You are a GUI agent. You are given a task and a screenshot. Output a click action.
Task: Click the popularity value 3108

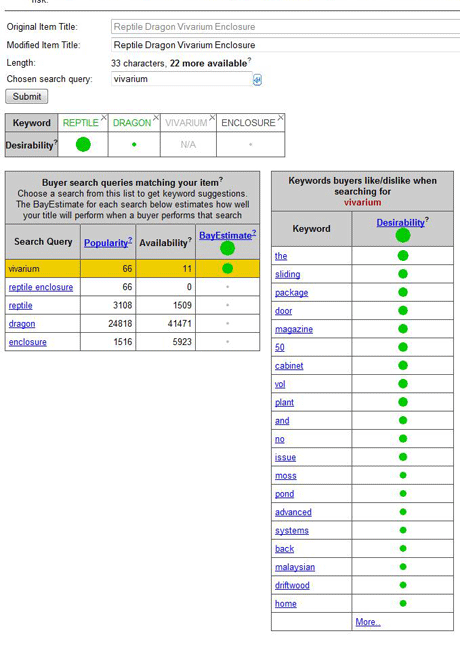(x=123, y=305)
